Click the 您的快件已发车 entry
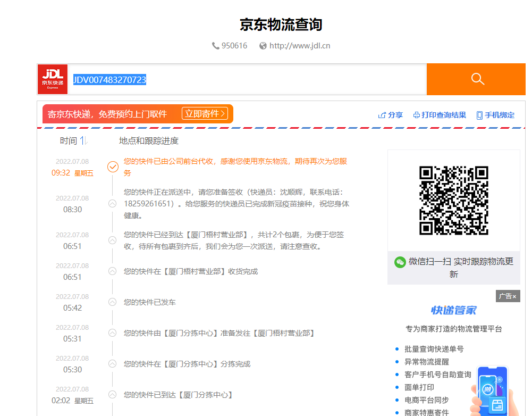532x416 pixels. tap(150, 302)
